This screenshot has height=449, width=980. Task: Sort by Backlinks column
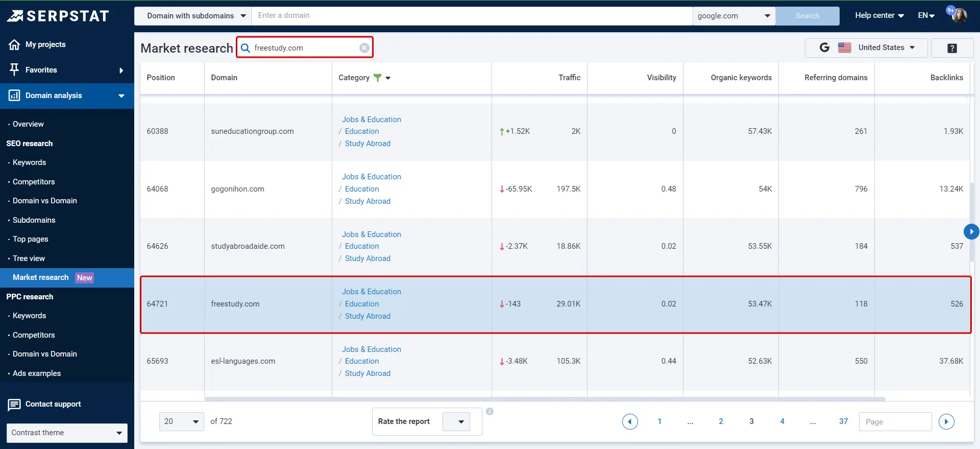[946, 78]
